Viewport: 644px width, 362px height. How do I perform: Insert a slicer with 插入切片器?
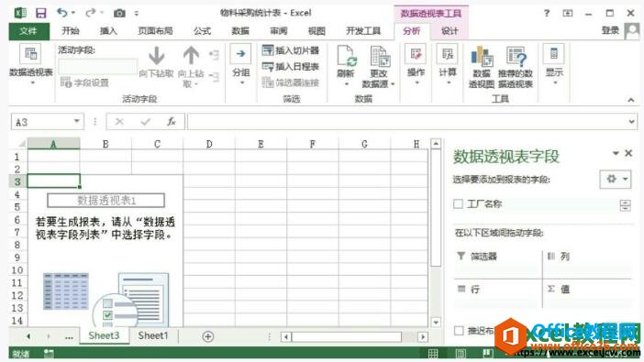[x=291, y=50]
